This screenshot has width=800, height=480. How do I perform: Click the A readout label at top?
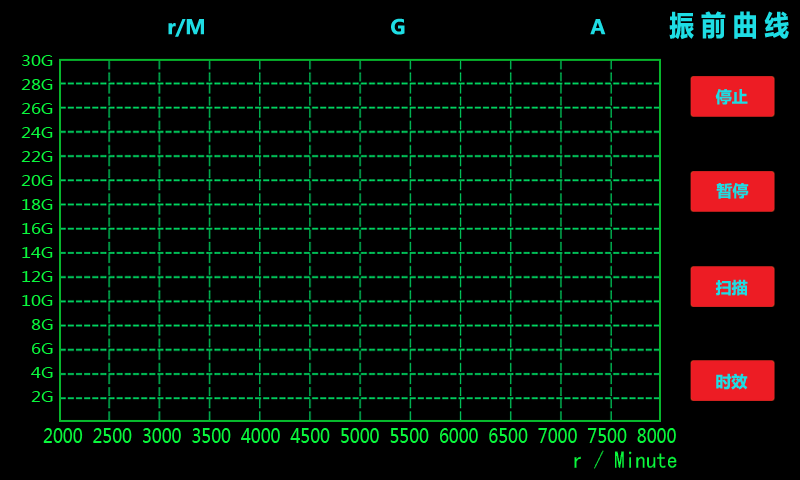coord(598,28)
